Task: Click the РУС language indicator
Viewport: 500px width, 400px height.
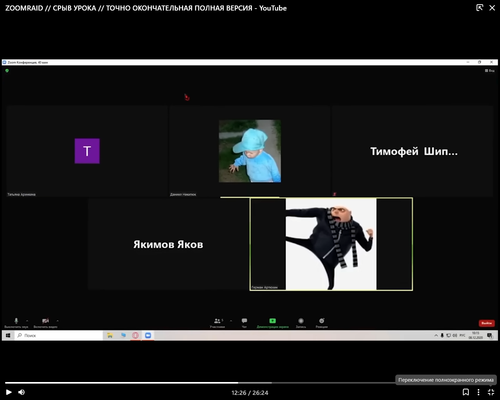Action: [462, 335]
